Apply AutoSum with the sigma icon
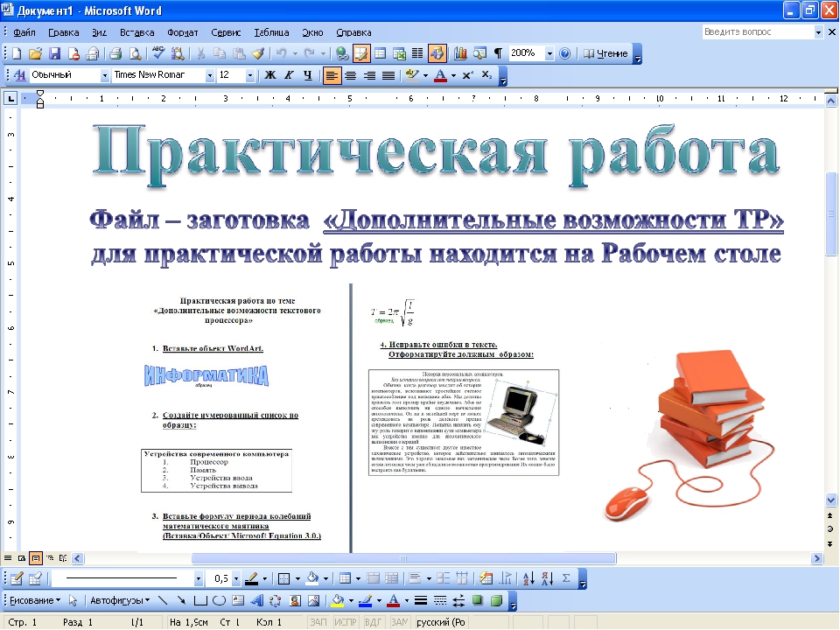This screenshot has height=630, width=840. (566, 578)
